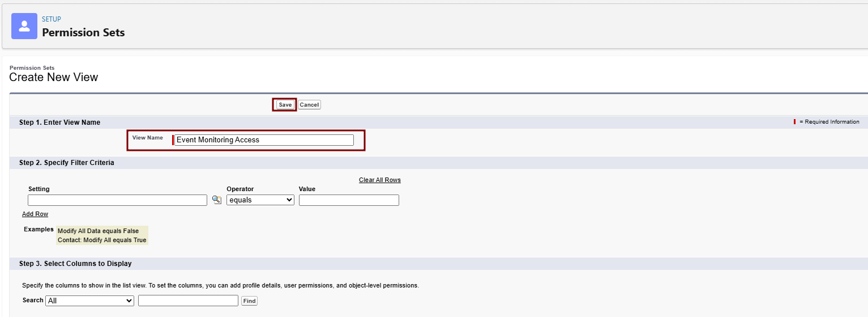
Task: Click the example 'Contact: Modify All equals True'
Action: tap(102, 240)
